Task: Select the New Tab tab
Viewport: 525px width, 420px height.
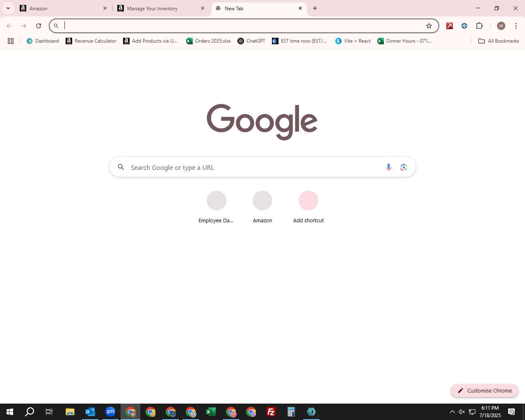Action: 258,8
